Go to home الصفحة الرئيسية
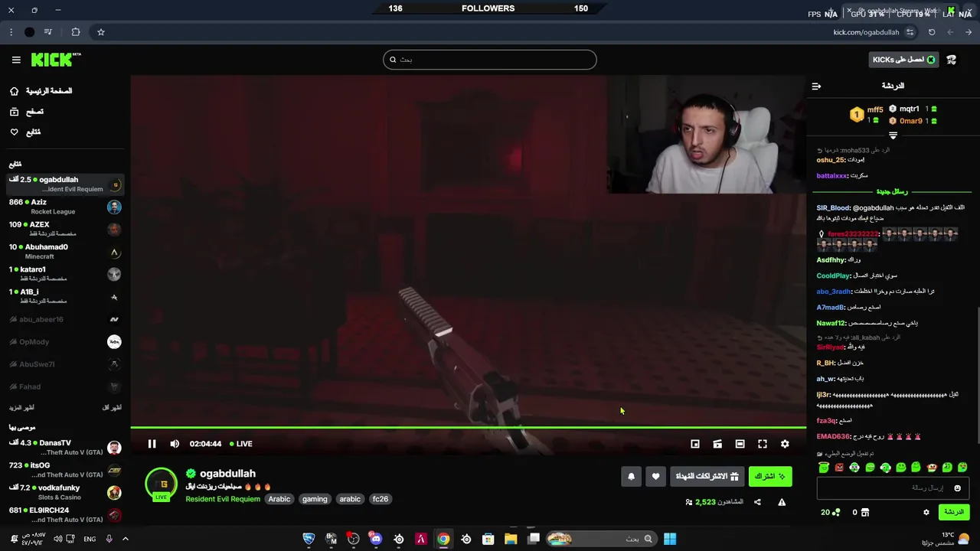The image size is (980, 551). tap(41, 91)
